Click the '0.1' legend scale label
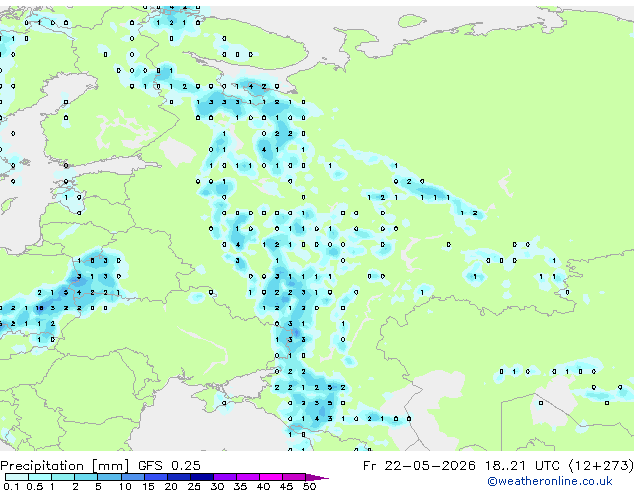 12,486
